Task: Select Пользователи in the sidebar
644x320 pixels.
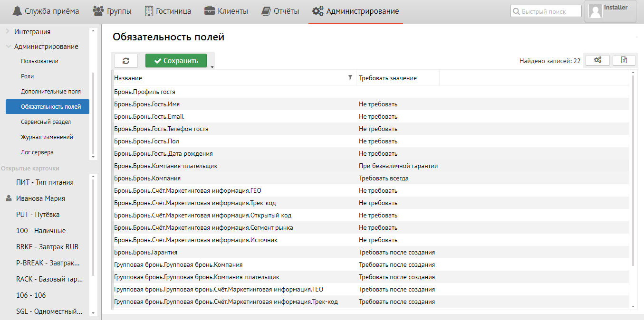Action: 39,61
